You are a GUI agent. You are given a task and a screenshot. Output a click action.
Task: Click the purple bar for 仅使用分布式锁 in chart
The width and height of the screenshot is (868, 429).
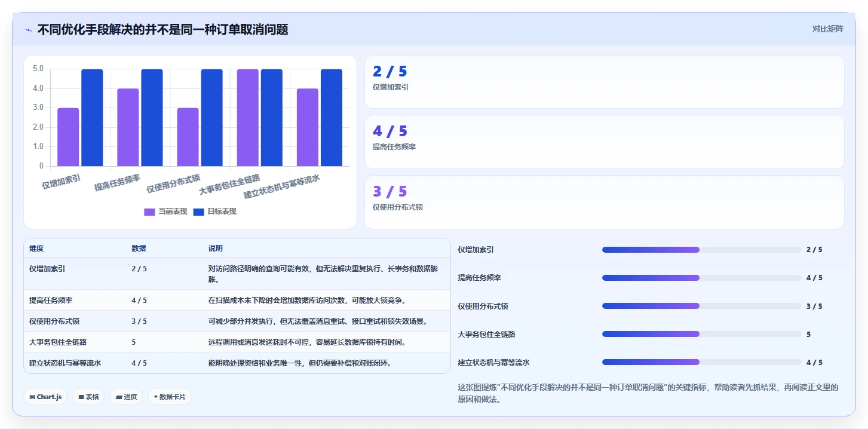188,137
